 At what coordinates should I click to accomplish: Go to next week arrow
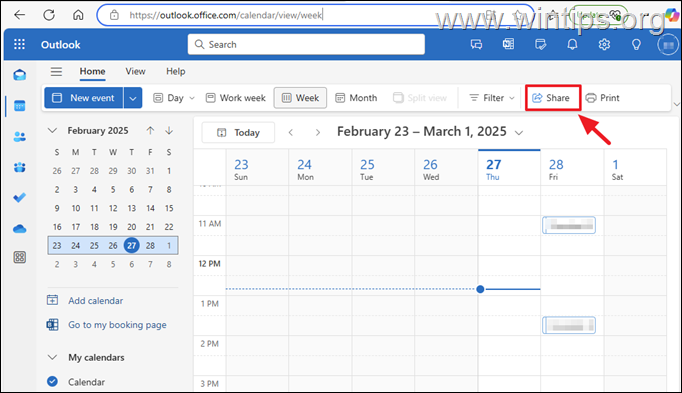click(x=318, y=133)
